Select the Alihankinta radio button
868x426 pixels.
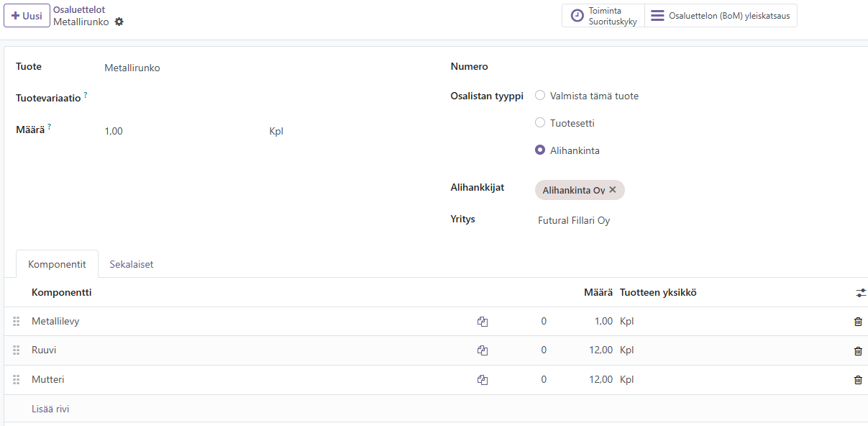click(540, 150)
